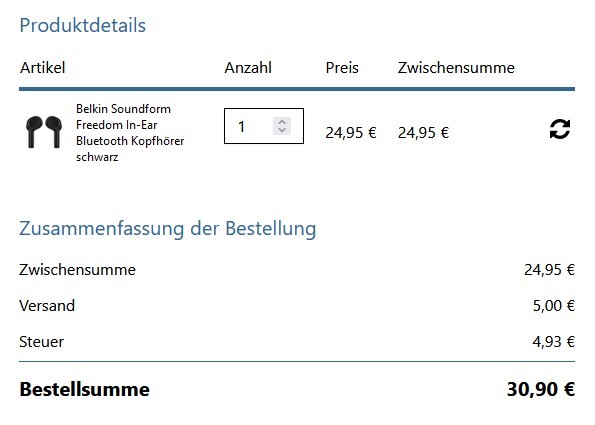
Task: Click the 4,93 € tax amount
Action: pyautogui.click(x=554, y=342)
